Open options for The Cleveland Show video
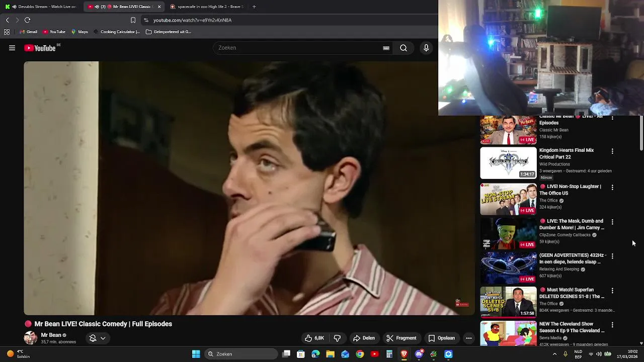Screen dimensions: 644x362 612,325
